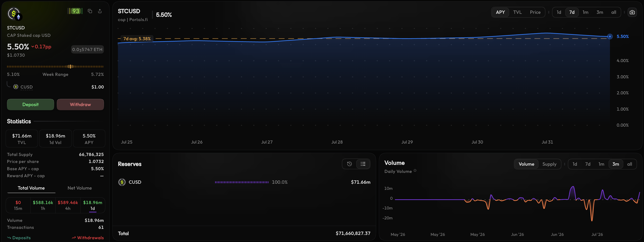Click the red Withdraw button
The width and height of the screenshot is (644, 242).
pyautogui.click(x=80, y=104)
